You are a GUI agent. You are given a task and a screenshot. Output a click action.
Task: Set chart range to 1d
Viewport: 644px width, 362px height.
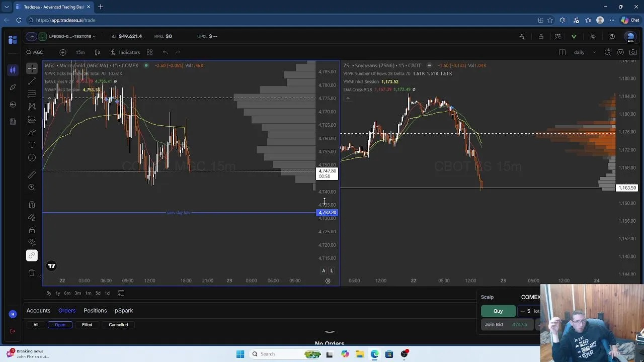[x=107, y=293]
